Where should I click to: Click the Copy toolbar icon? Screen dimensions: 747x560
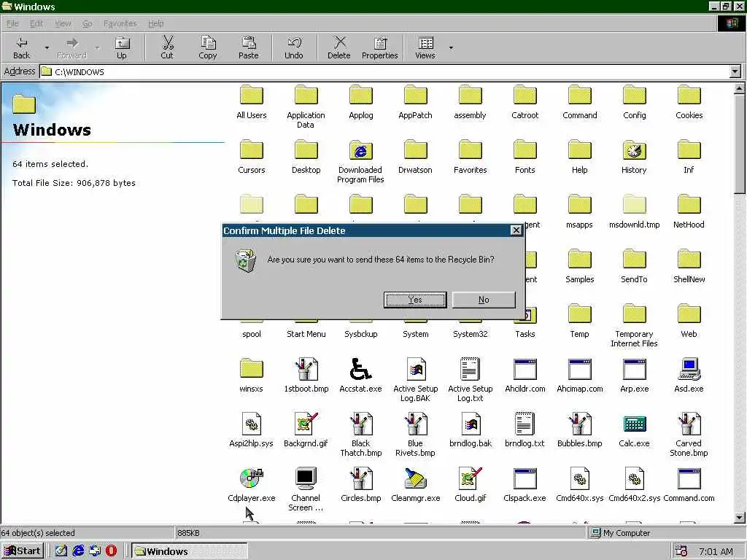click(x=208, y=43)
